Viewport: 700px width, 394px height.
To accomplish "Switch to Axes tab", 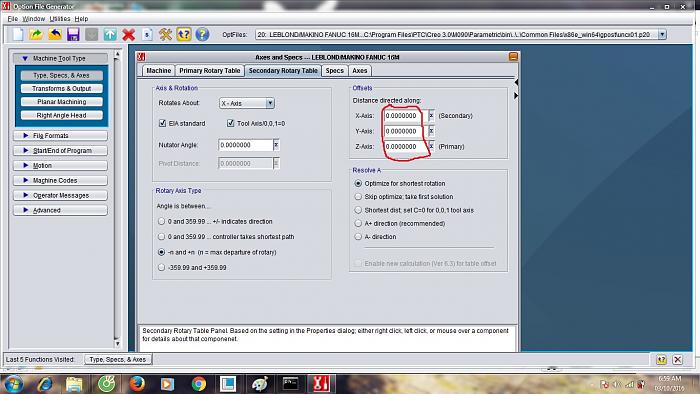I will [359, 71].
